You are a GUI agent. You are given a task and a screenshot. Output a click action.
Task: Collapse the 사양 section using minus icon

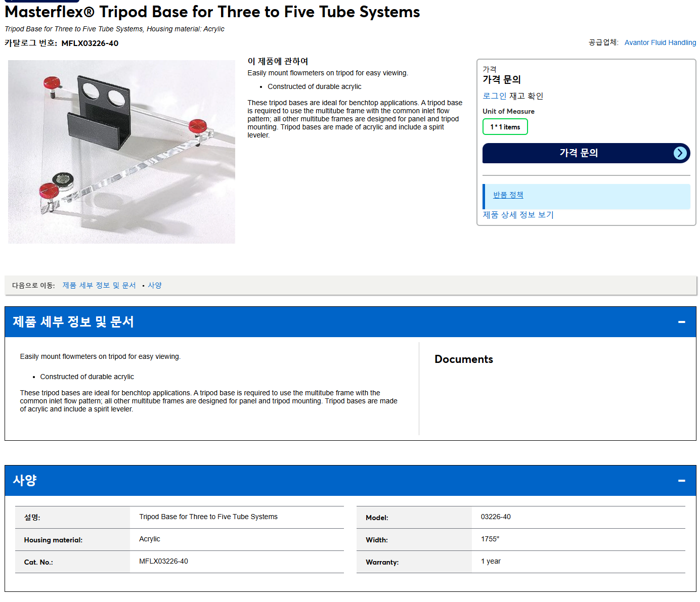(x=681, y=481)
